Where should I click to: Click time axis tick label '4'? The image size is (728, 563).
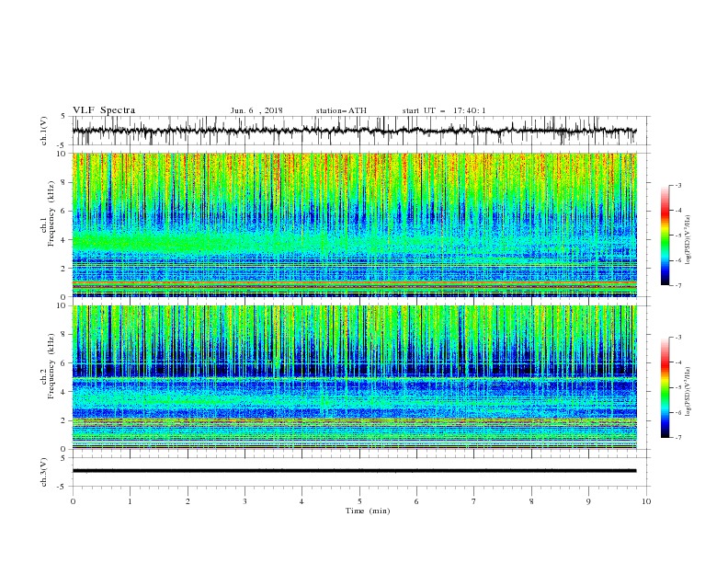coord(301,501)
